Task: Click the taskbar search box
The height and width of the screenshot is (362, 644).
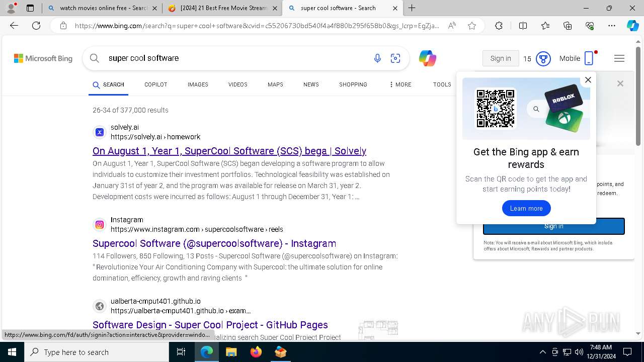Action: pos(97,352)
